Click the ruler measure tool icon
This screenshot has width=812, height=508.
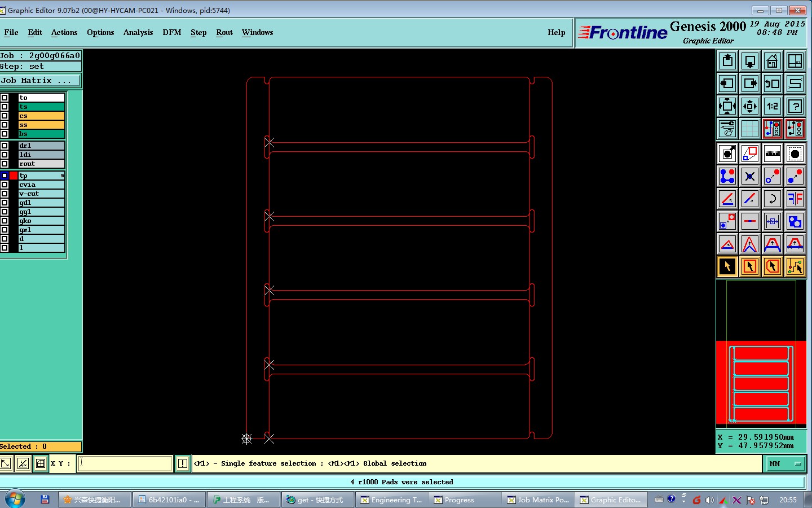coord(773,154)
